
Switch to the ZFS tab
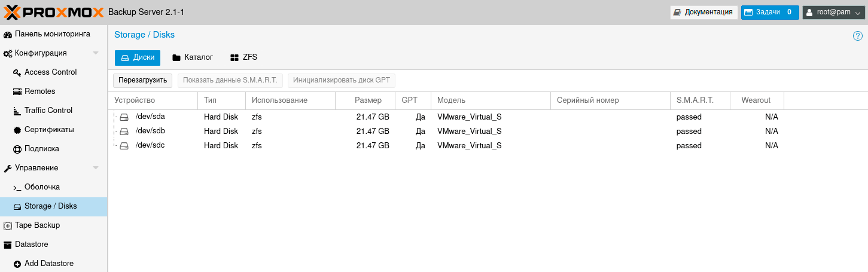(x=243, y=57)
